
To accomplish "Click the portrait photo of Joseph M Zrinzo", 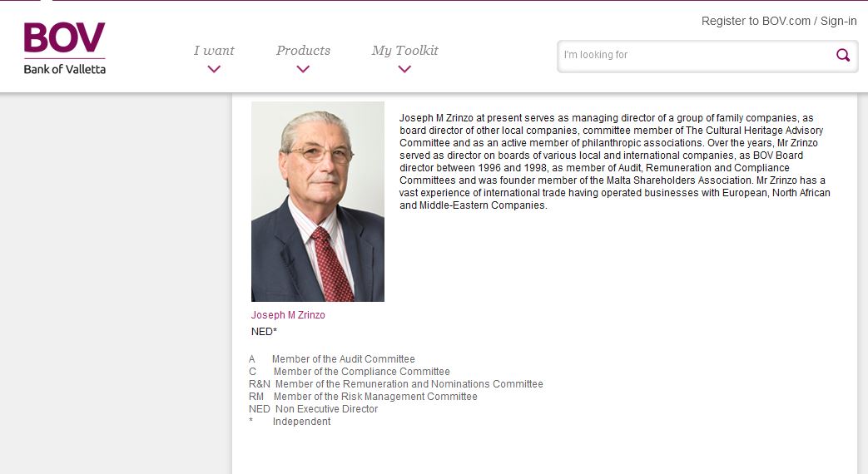I will tap(318, 201).
